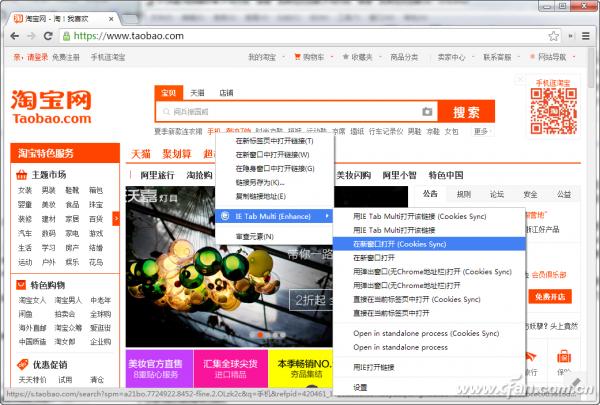Click the 优惠促销 tag icon
This screenshot has height=405, width=600.
pyautogui.click(x=23, y=364)
